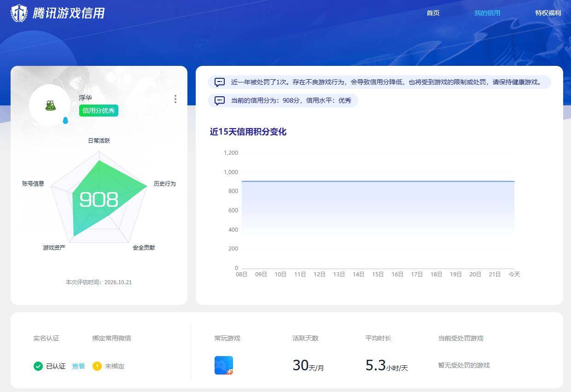Click the 常玩游戏 heading
The image size is (571, 392).
[x=227, y=338]
